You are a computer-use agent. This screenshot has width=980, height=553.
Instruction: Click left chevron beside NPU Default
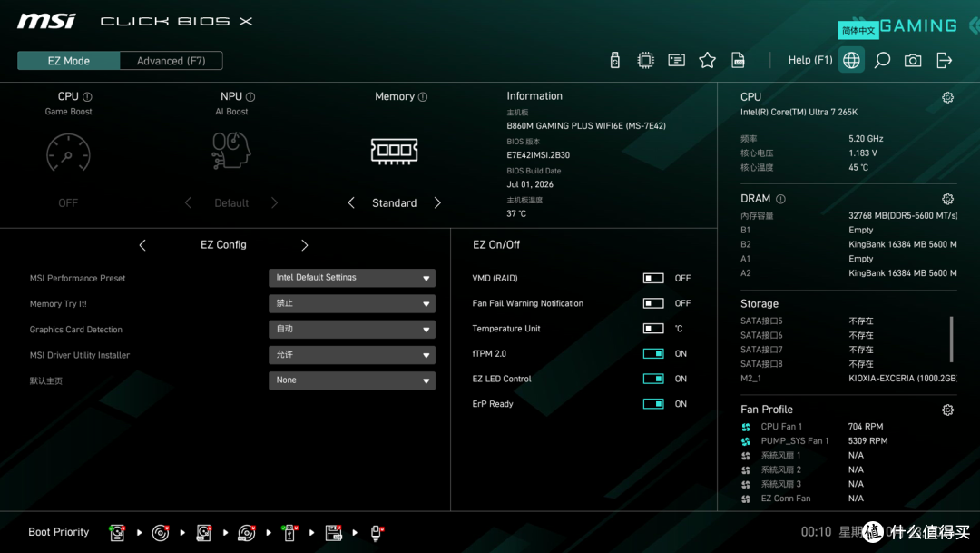click(x=188, y=202)
